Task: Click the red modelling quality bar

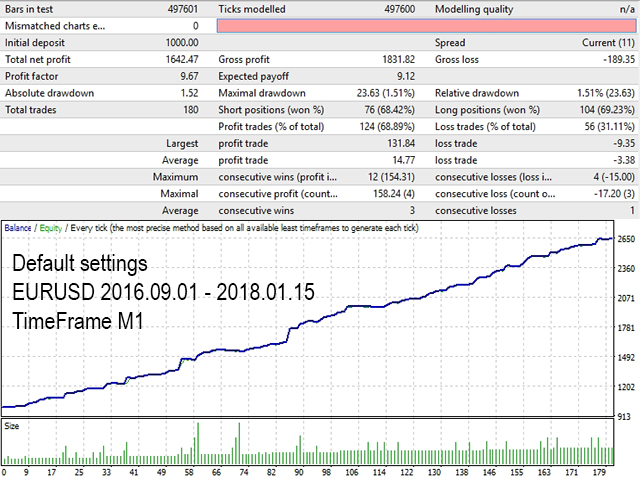Action: pyautogui.click(x=426, y=26)
